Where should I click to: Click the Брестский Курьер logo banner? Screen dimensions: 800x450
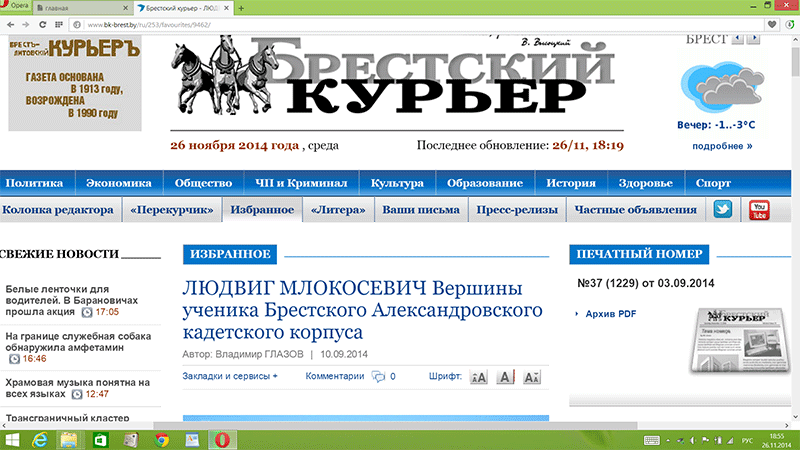(x=394, y=77)
